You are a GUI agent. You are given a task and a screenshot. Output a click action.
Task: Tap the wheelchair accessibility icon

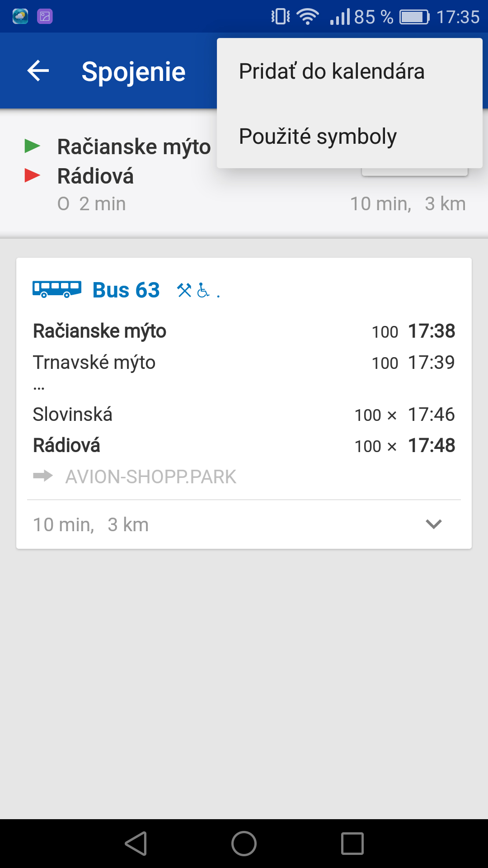(203, 290)
